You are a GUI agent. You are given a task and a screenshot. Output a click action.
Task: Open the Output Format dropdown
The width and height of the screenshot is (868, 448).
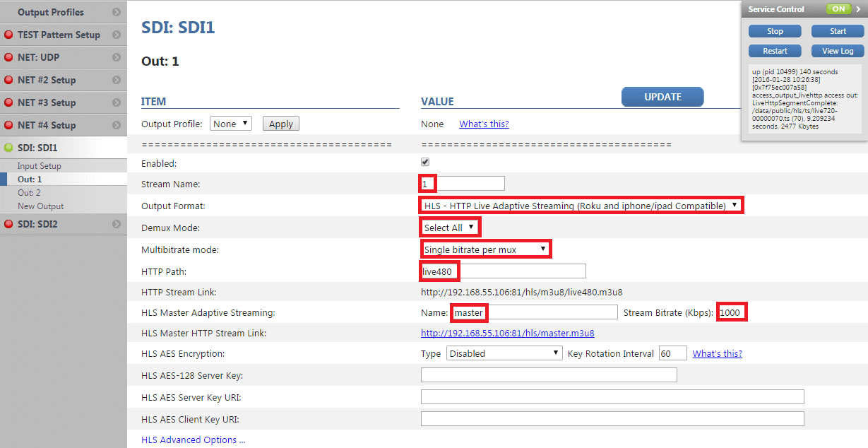tap(581, 206)
